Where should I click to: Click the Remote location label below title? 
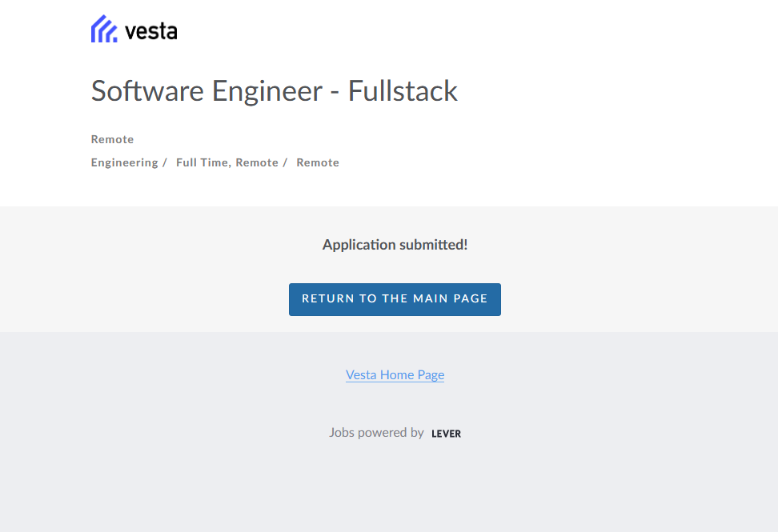coord(112,139)
